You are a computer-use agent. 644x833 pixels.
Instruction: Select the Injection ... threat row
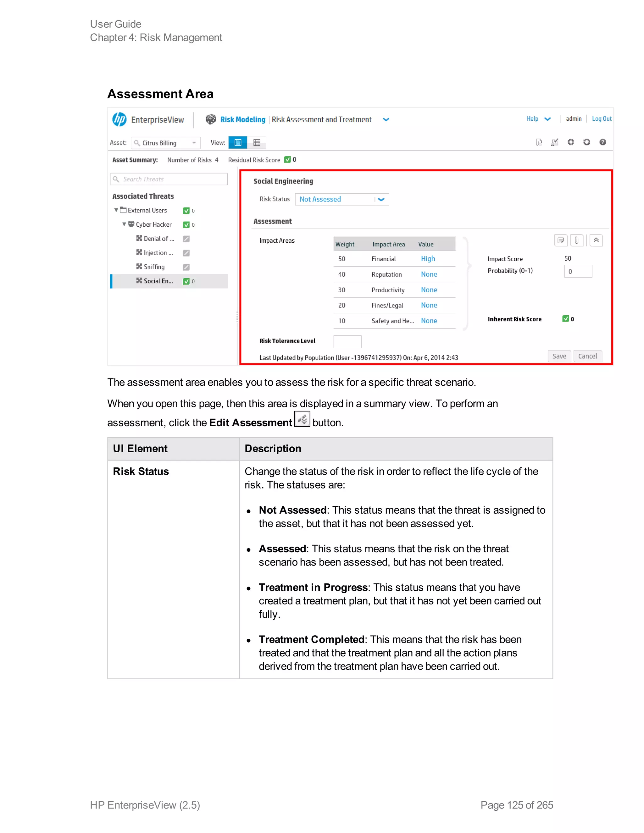pyautogui.click(x=169, y=253)
